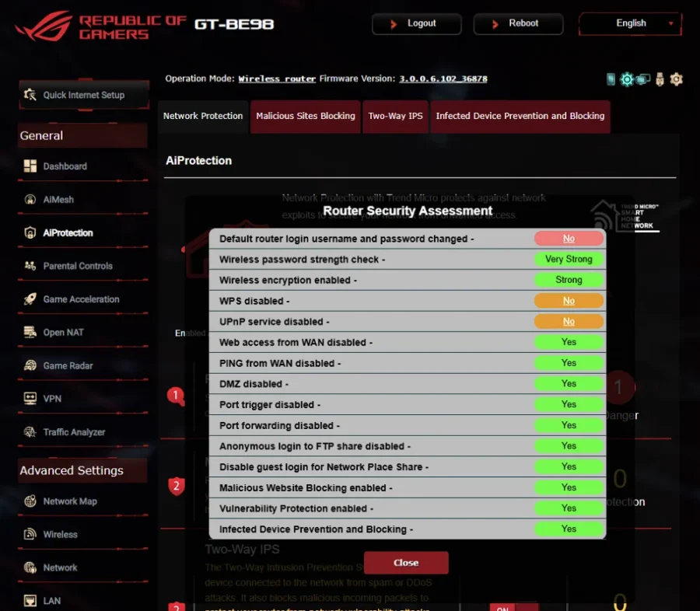Screen dimensions: 700x611
Task: Select the Game Radar icon
Action: 30,365
